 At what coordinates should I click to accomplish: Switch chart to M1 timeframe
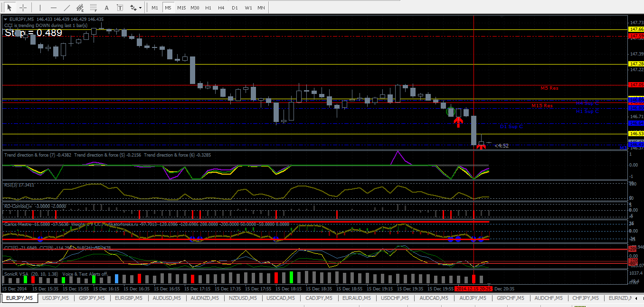(155, 8)
